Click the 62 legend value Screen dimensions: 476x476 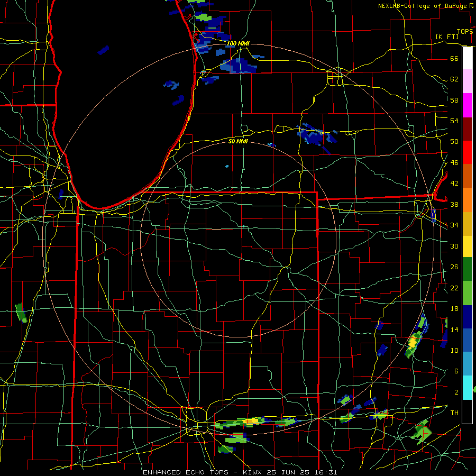click(454, 79)
